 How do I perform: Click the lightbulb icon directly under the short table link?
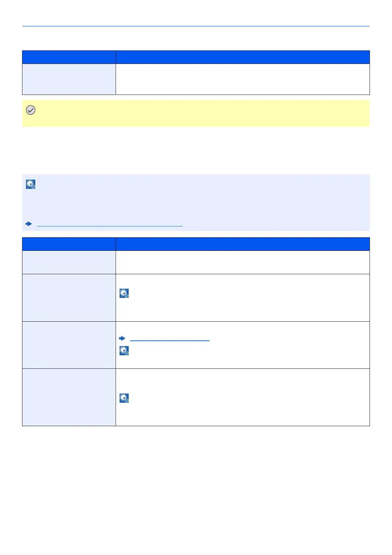click(x=124, y=351)
